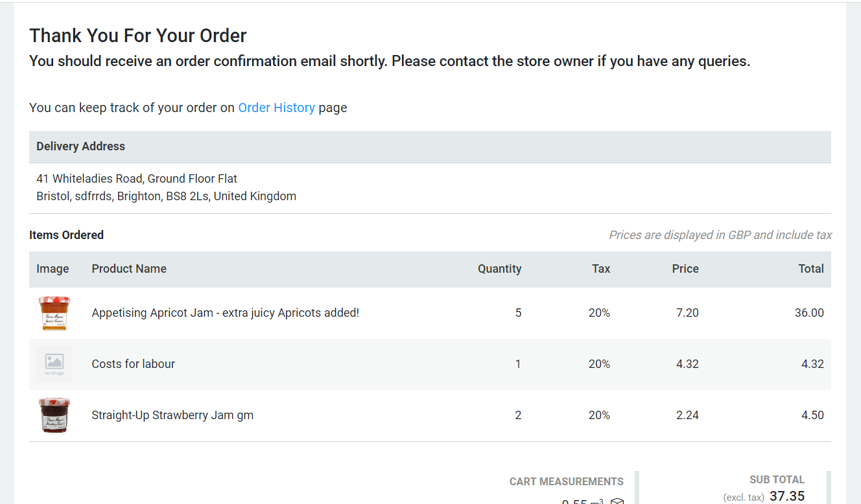861x504 pixels.
Task: Click the SUB TOTAL amount 37.35
Action: 786,496
